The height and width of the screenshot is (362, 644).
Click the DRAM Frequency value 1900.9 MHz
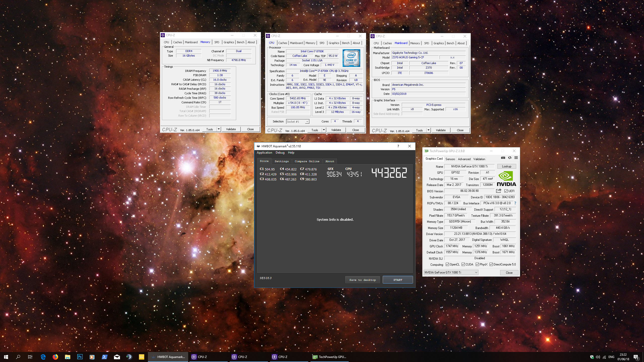point(220,71)
